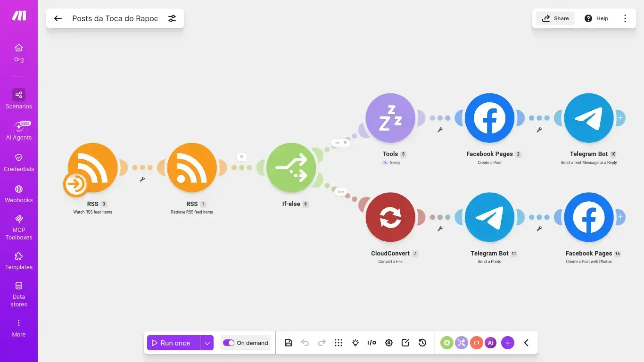Click the green gear flow control icon

coord(447,343)
